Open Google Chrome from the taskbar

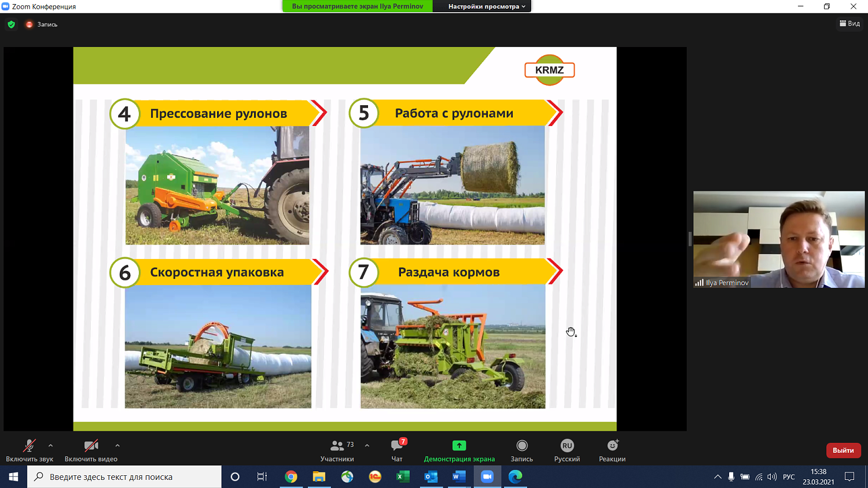pyautogui.click(x=291, y=476)
